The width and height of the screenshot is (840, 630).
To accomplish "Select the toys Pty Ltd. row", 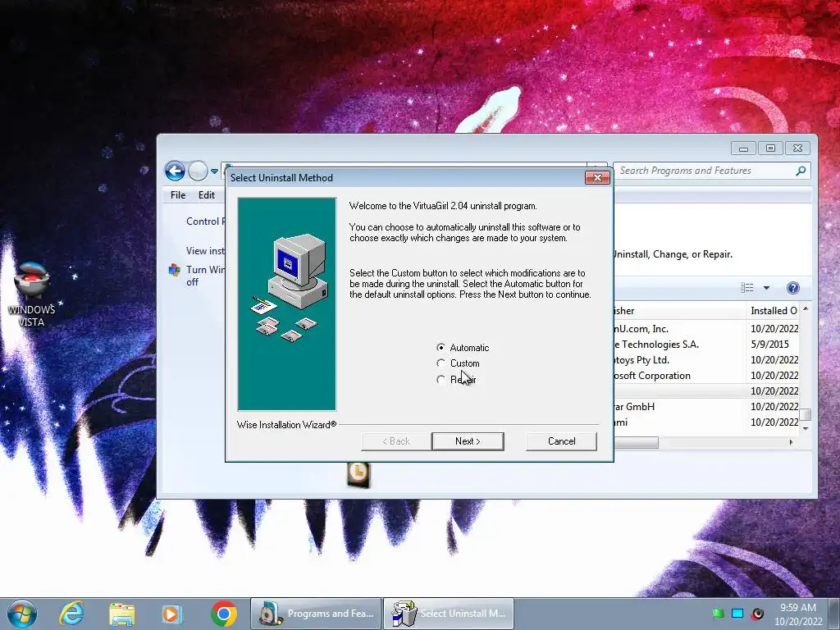I will (x=706, y=360).
